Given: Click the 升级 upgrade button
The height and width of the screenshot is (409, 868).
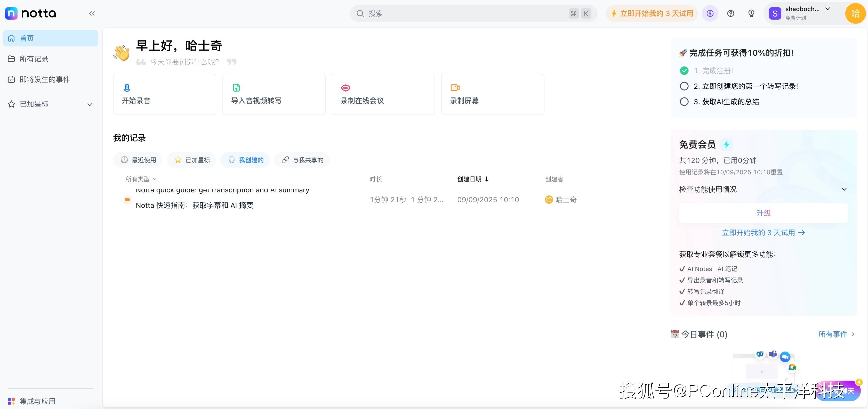Looking at the screenshot, I should [763, 213].
